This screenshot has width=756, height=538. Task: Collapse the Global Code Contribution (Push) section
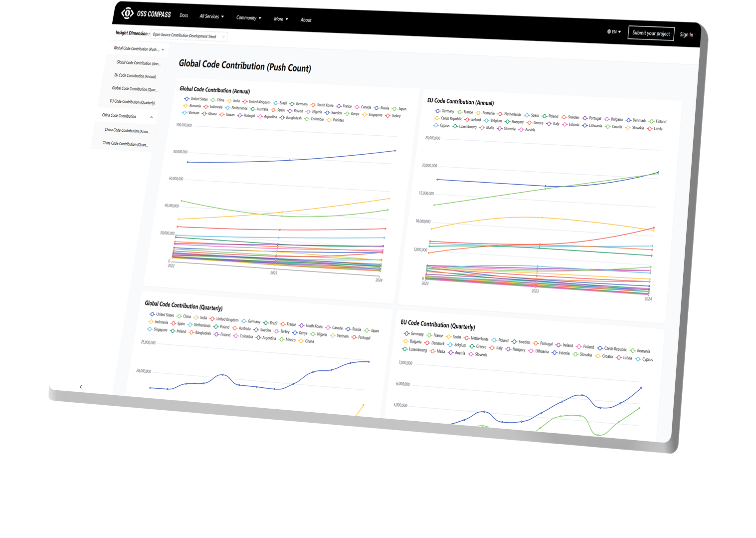pos(162,50)
